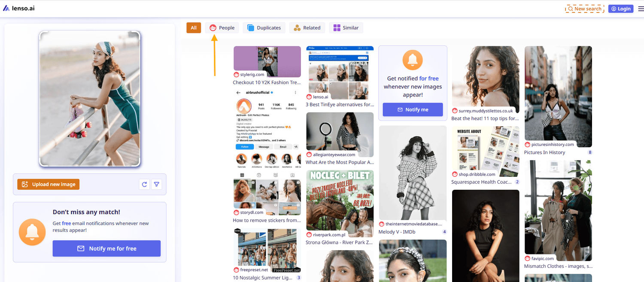Screen dimensions: 644x282
Task: Open the uploaded roller skate photo preview
Action: 90,99
